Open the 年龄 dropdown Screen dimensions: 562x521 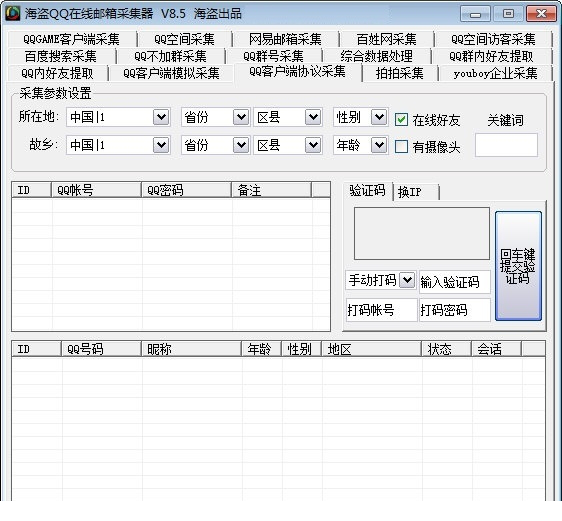[379, 145]
